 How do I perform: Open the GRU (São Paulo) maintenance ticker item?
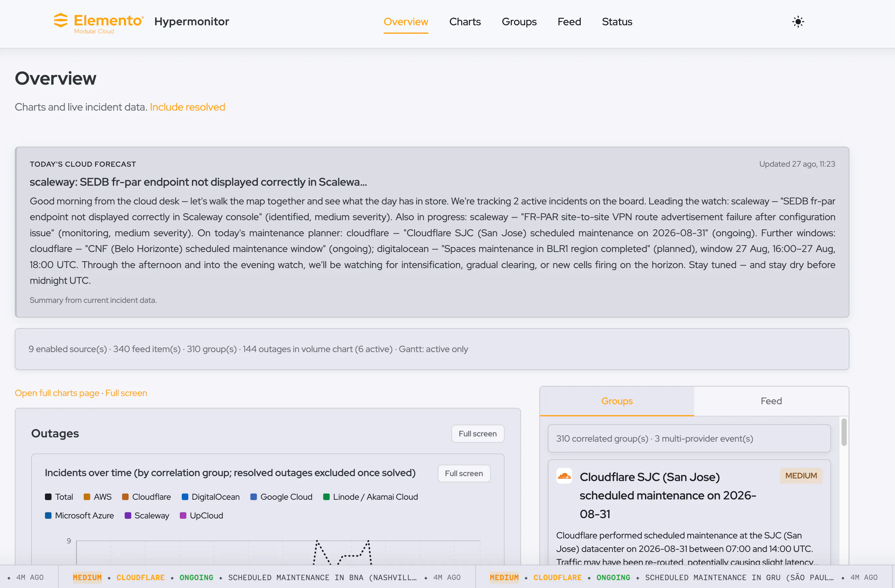[684, 577]
